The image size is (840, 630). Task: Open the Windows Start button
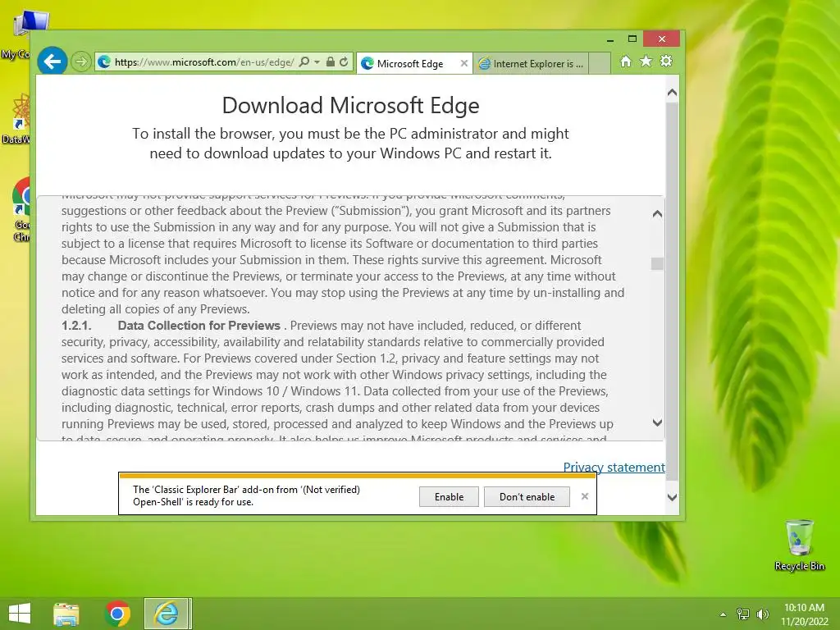pyautogui.click(x=20, y=614)
